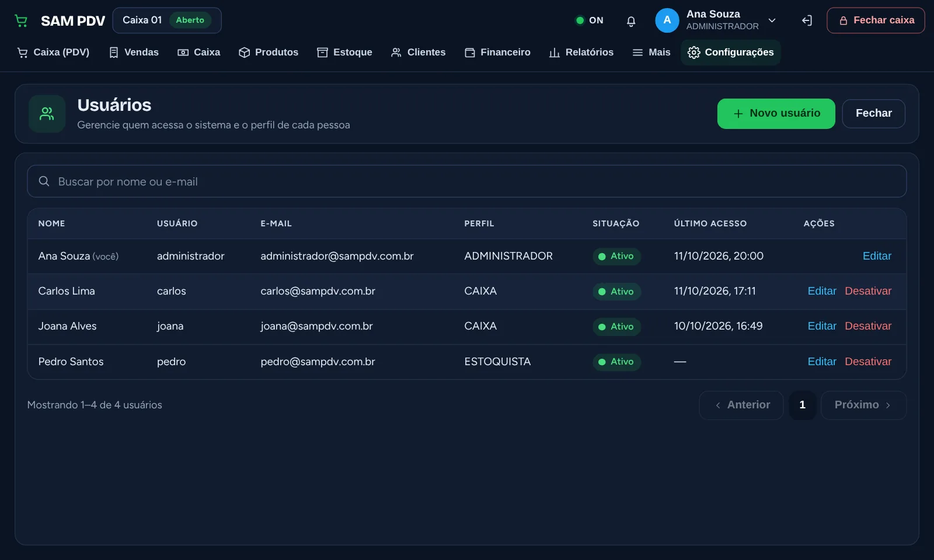934x560 pixels.
Task: Click the ON connection status indicator
Action: (x=589, y=20)
